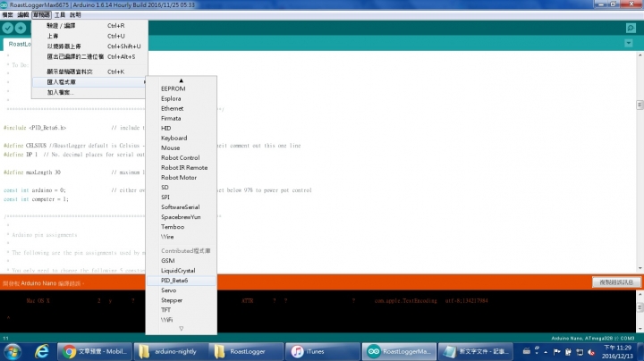Select the WiFi library
644x361 pixels.
point(181,320)
